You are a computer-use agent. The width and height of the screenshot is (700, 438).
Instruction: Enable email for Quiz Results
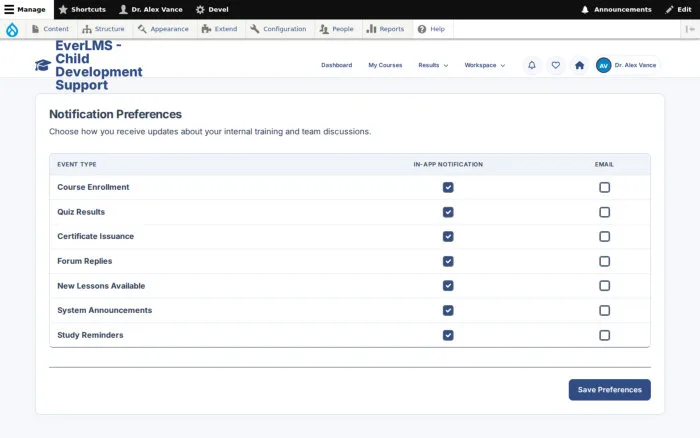pyautogui.click(x=604, y=212)
